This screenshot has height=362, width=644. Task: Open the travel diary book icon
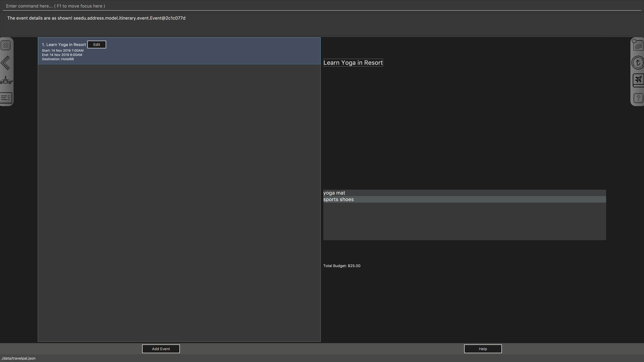[x=638, y=80]
